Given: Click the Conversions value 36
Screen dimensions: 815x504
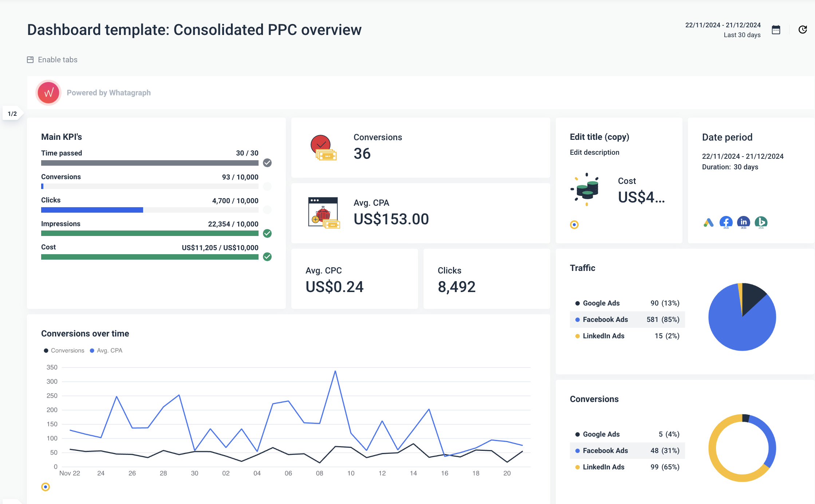Looking at the screenshot, I should [362, 154].
